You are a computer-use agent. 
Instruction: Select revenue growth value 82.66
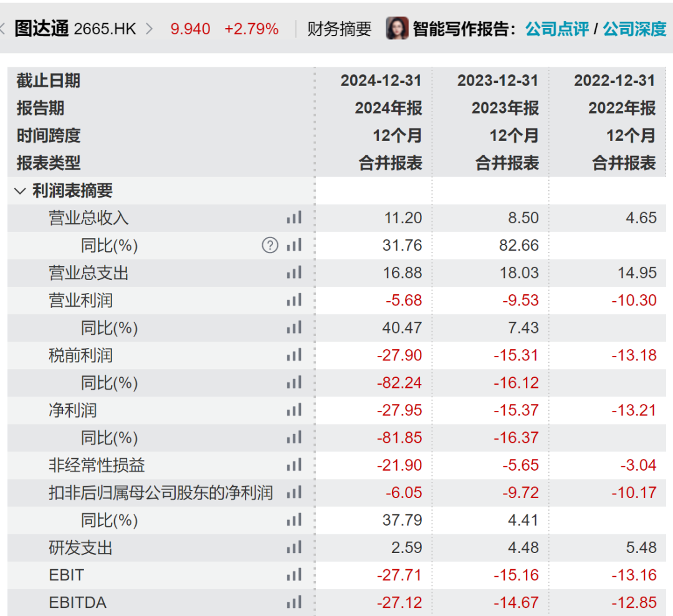(519, 245)
